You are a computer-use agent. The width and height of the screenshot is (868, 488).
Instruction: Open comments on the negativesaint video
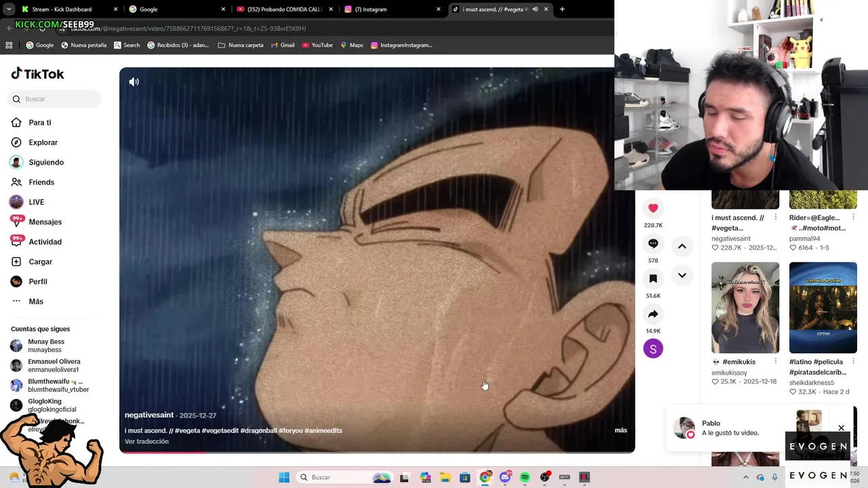coord(653,243)
